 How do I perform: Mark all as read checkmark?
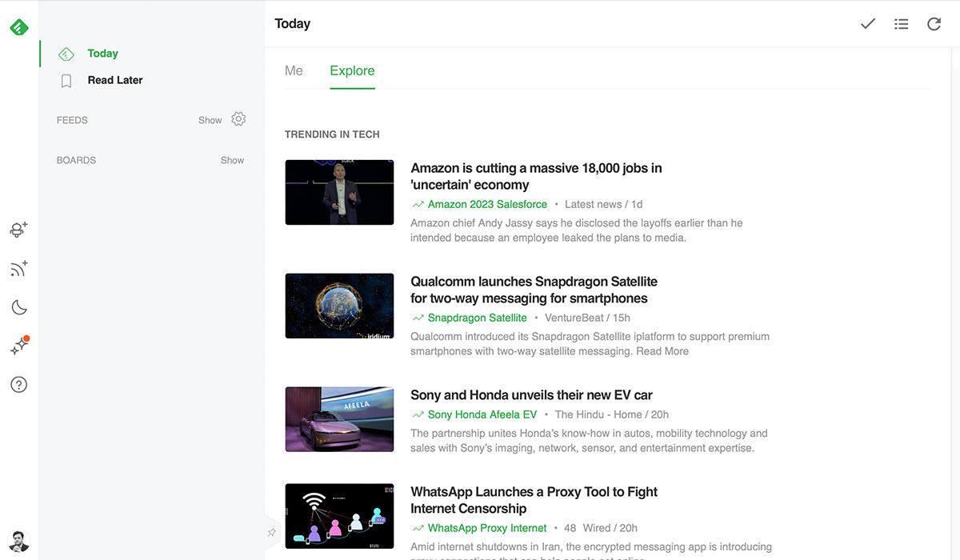point(868,24)
